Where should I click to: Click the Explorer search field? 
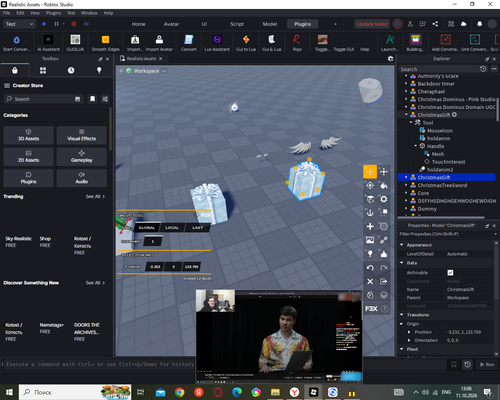pos(439,69)
